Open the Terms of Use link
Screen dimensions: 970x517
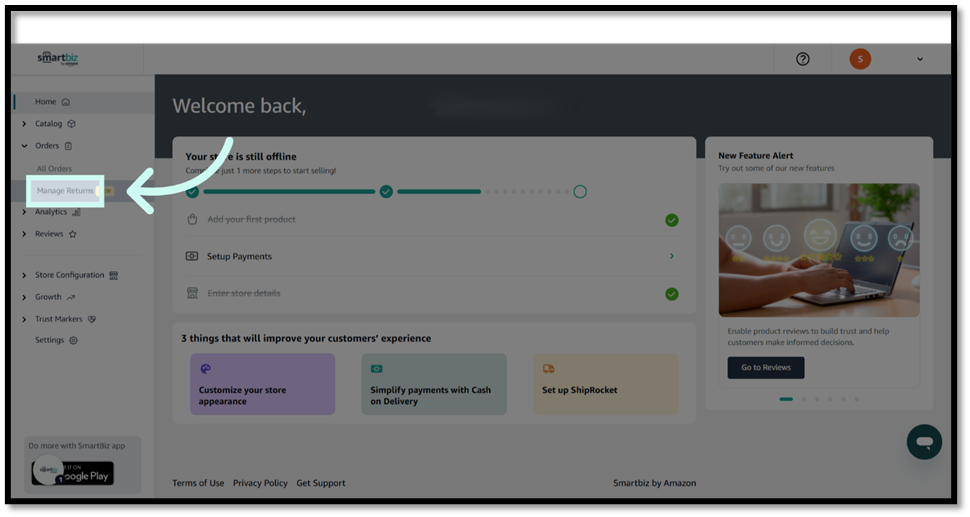[x=198, y=483]
